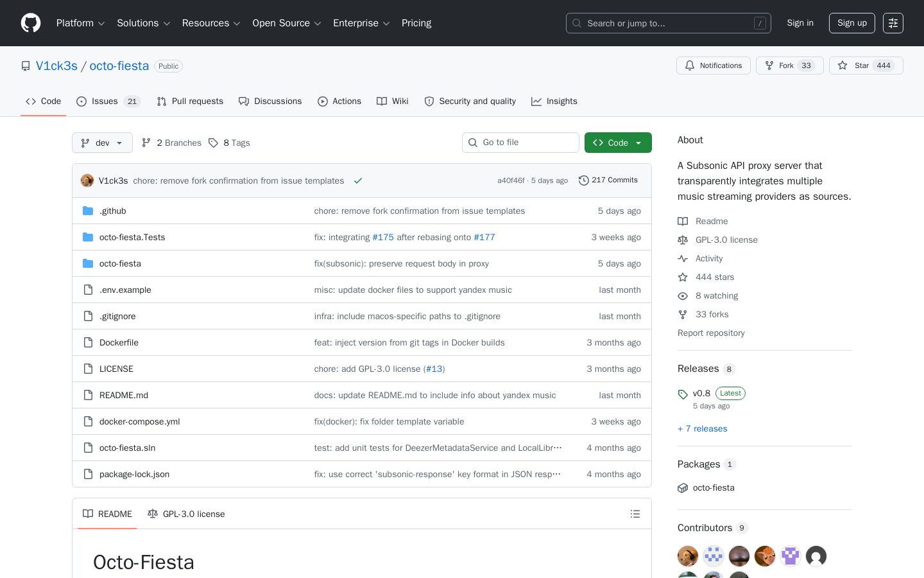
Task: Open the .github folder
Action: point(113,211)
